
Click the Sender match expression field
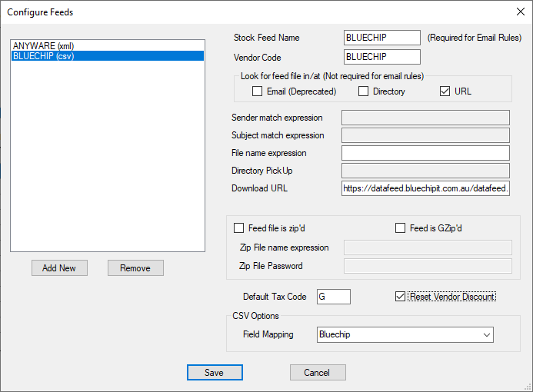pyautogui.click(x=425, y=118)
